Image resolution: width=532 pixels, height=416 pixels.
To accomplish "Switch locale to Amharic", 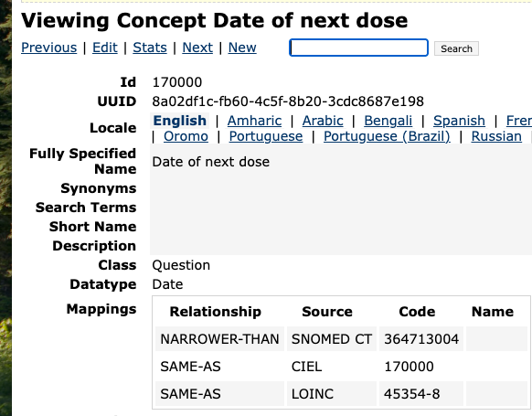I will pyautogui.click(x=254, y=121).
